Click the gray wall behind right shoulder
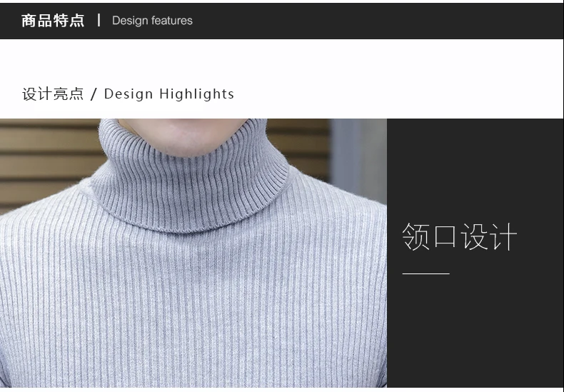 [x=358, y=159]
